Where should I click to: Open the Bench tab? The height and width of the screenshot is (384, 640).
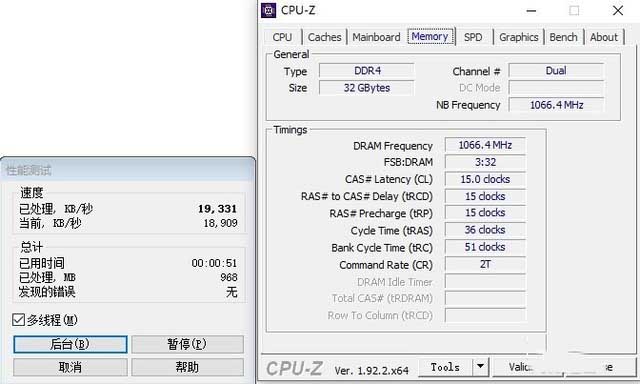(x=563, y=37)
